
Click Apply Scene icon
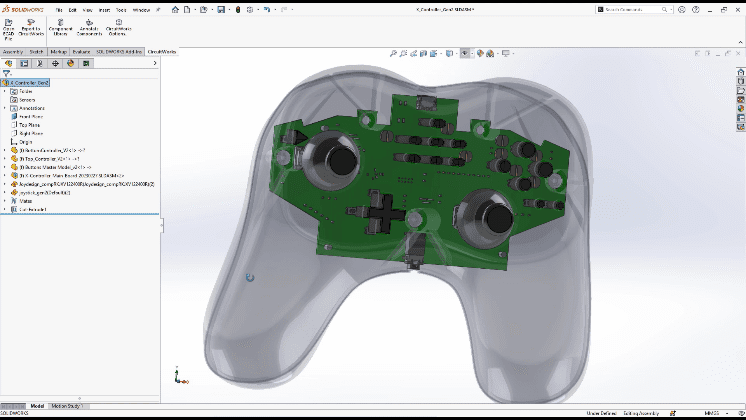click(x=490, y=54)
